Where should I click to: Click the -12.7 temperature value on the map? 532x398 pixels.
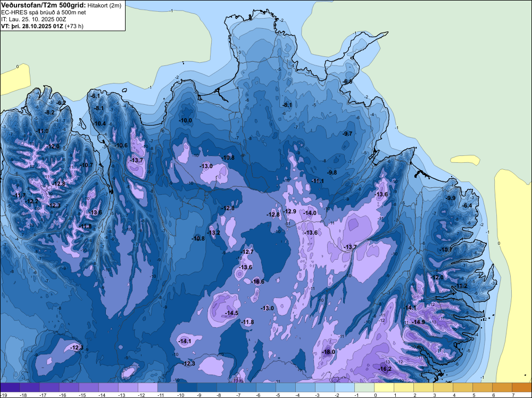tap(247, 252)
